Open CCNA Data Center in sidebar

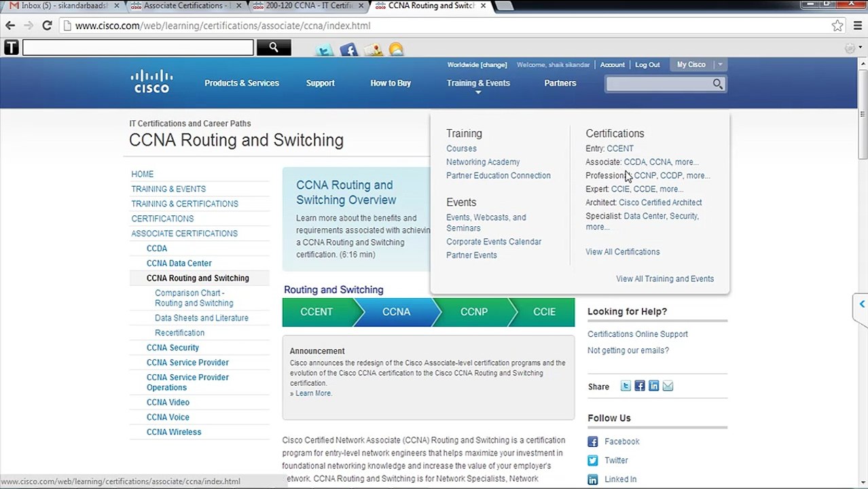click(x=179, y=264)
